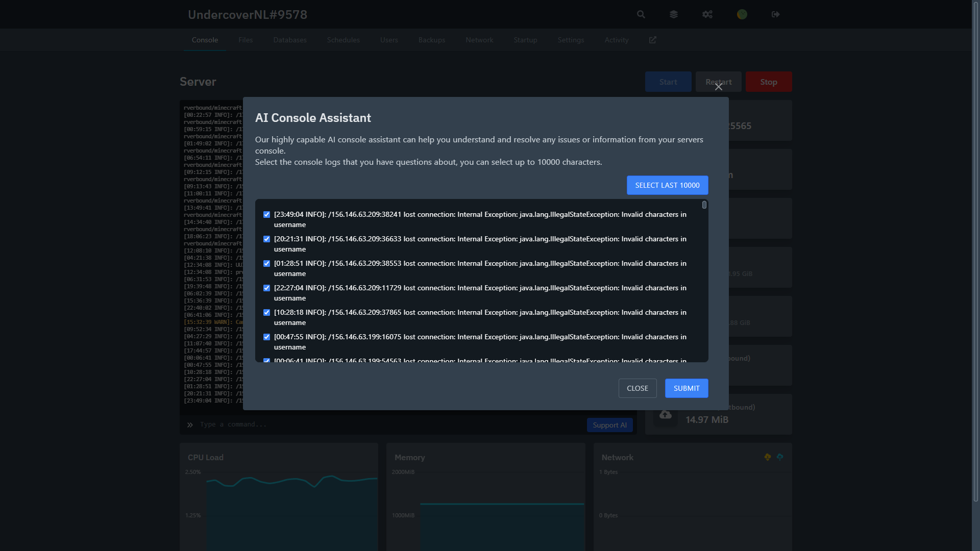980x551 pixels.
Task: Click the Support AI button
Action: tap(610, 425)
